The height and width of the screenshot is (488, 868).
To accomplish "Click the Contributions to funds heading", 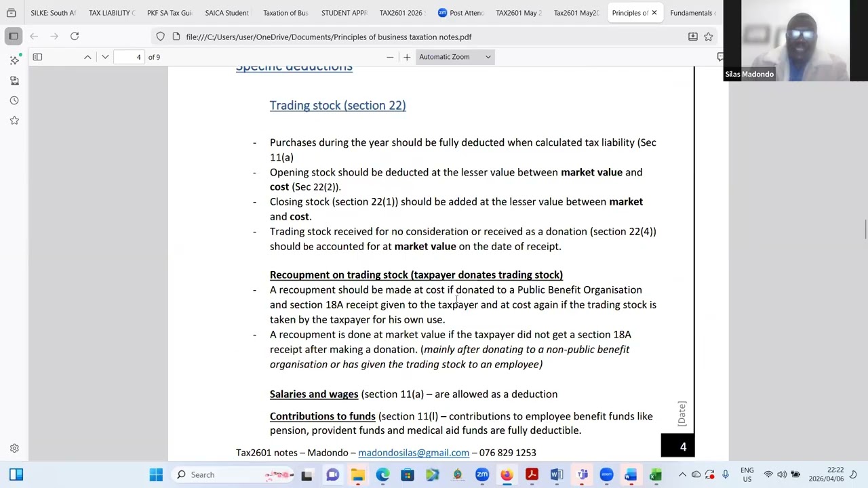I will 323,416.
